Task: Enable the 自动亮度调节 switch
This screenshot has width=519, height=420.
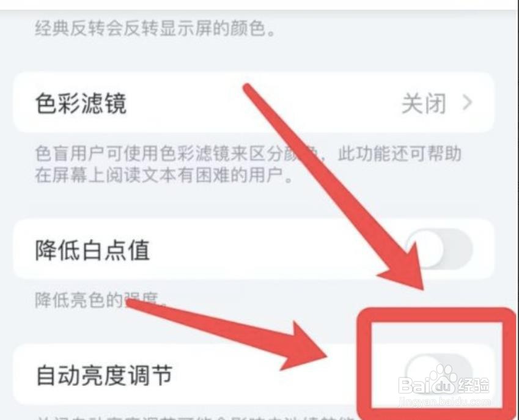Action: [439, 374]
